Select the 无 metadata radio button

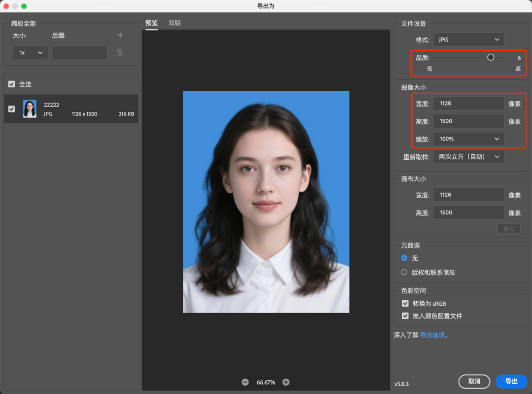tap(404, 258)
